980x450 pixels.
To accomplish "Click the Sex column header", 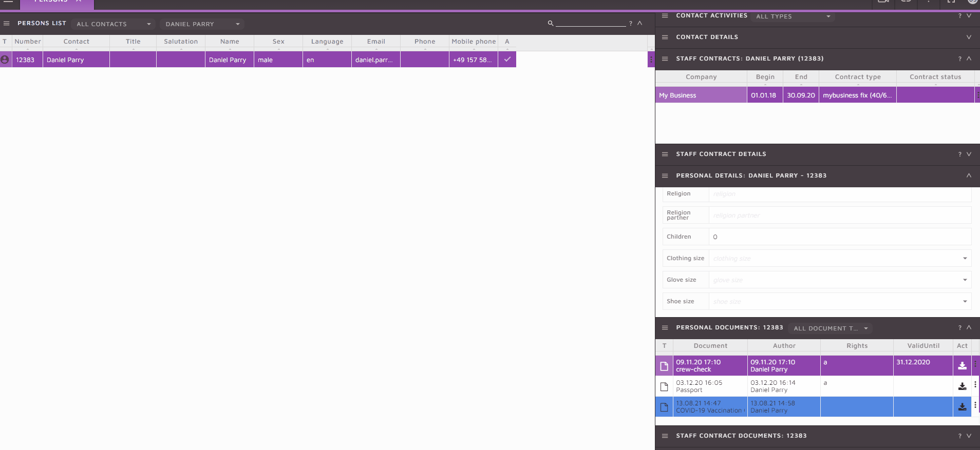I will 278,42.
